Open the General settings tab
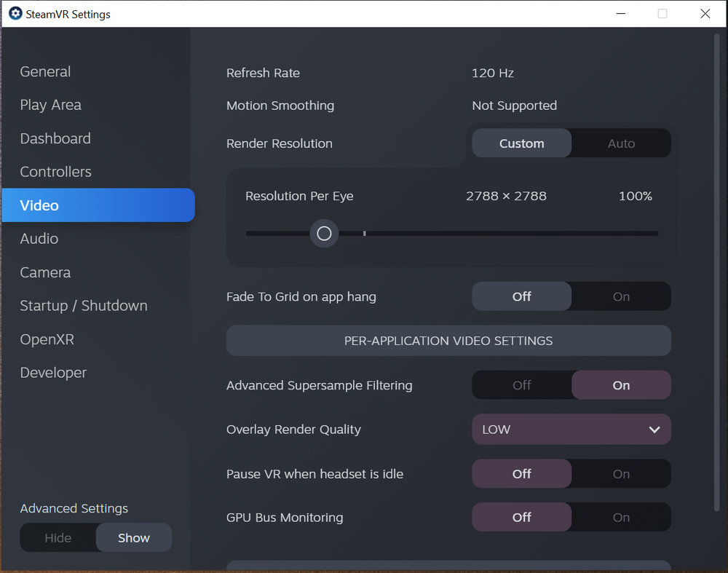728x573 pixels. tap(45, 71)
